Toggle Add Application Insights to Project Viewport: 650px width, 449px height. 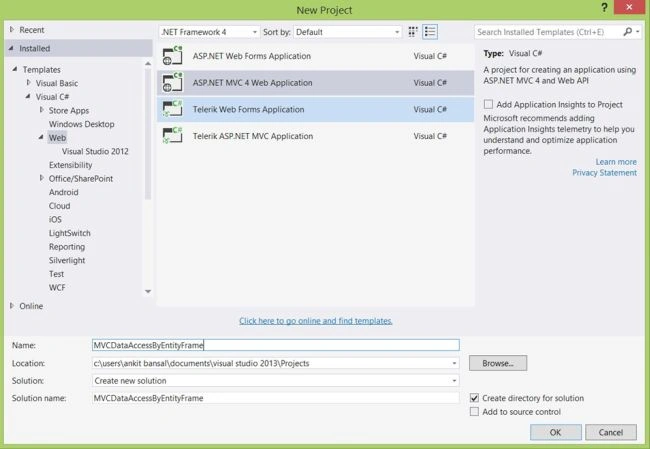pos(488,104)
